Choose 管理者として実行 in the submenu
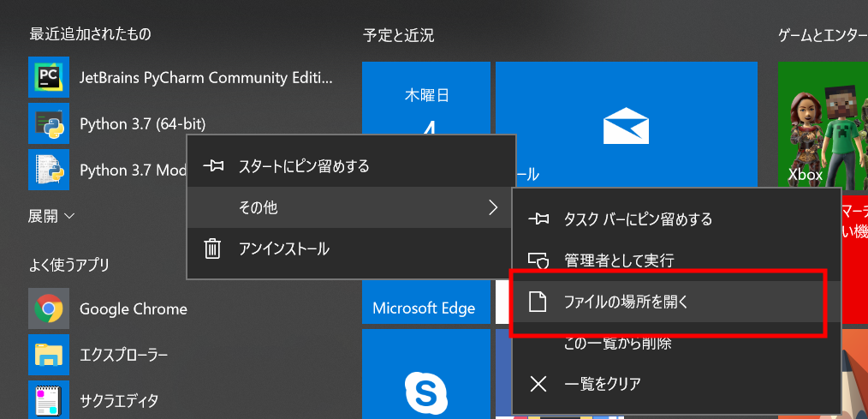Screen dimensions: 868x419 676,260
